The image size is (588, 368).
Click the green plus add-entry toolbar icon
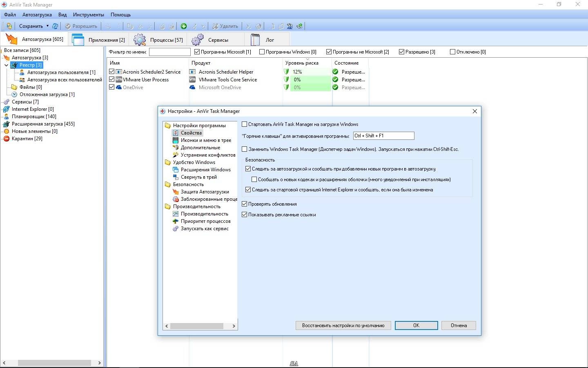tap(184, 26)
